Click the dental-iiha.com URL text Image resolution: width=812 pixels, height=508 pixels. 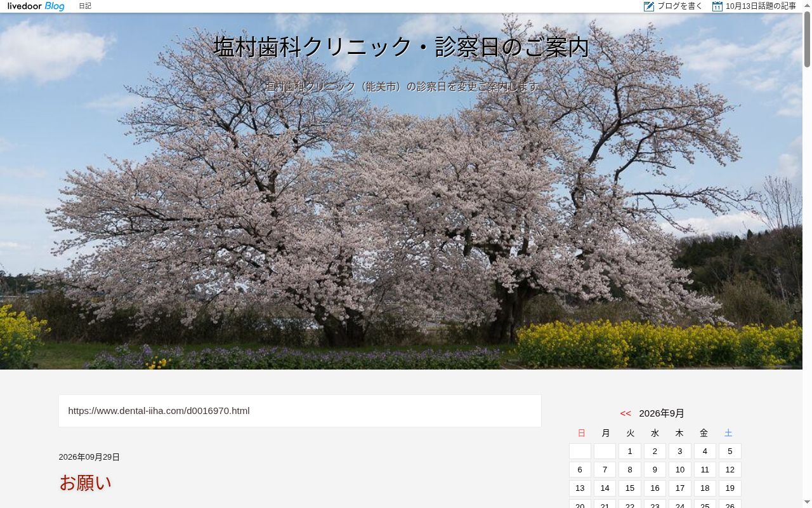tap(159, 411)
